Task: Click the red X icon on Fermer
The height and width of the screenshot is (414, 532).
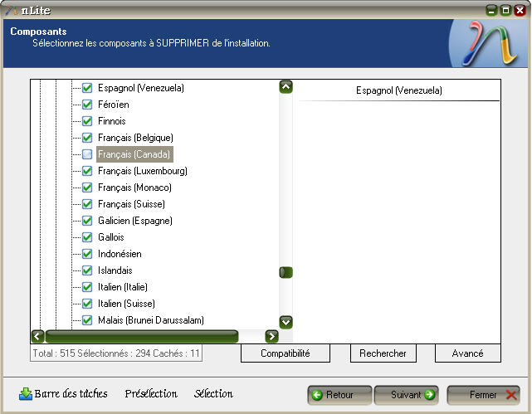Action: point(511,395)
